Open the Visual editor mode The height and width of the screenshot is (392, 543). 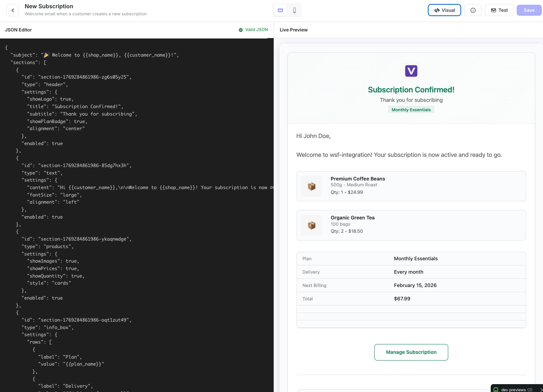click(x=444, y=10)
